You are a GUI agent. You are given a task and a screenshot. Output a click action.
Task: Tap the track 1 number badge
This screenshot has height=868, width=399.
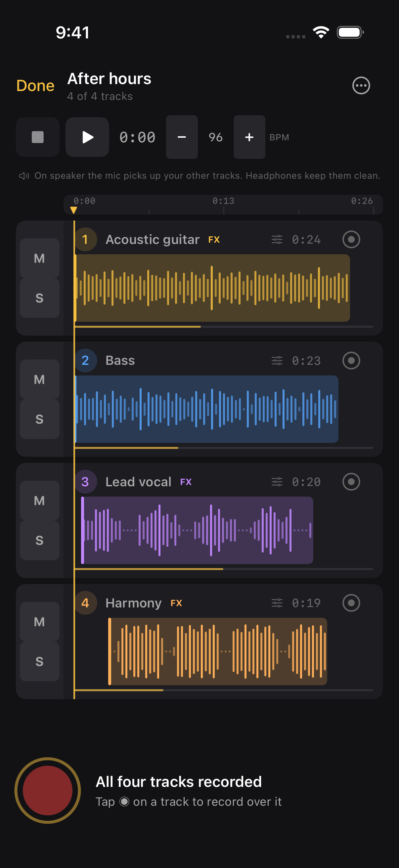pos(85,239)
